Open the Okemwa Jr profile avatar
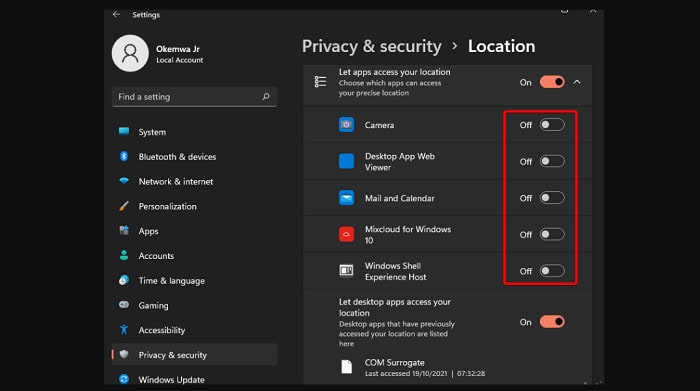The image size is (700, 391). (130, 54)
